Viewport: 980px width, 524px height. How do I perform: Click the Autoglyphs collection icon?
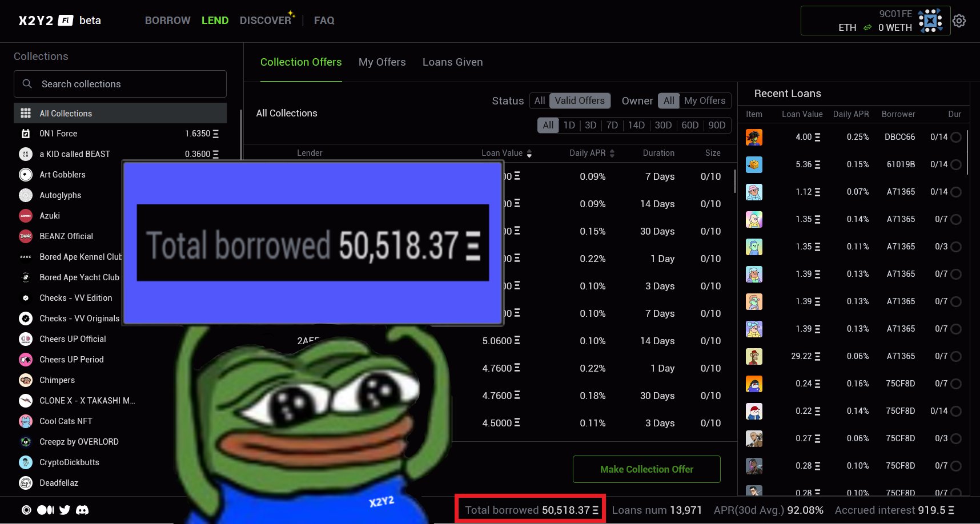pos(26,195)
